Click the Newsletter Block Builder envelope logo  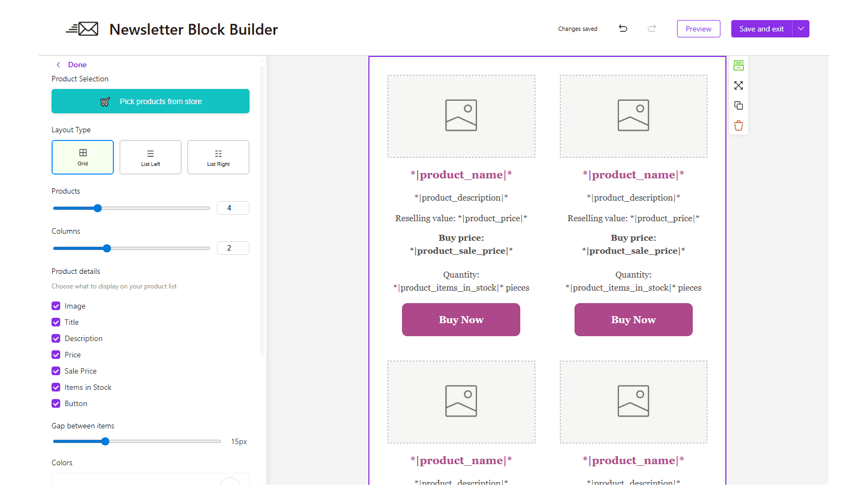tap(82, 28)
